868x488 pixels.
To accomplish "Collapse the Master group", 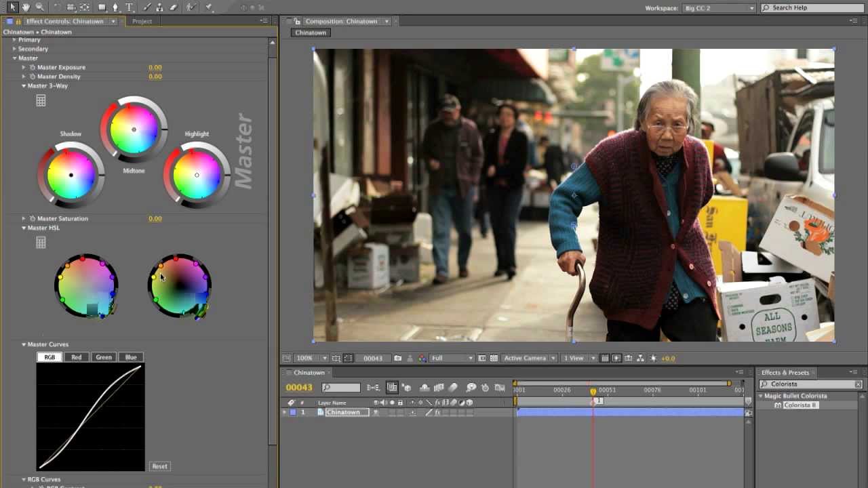I will click(x=14, y=58).
